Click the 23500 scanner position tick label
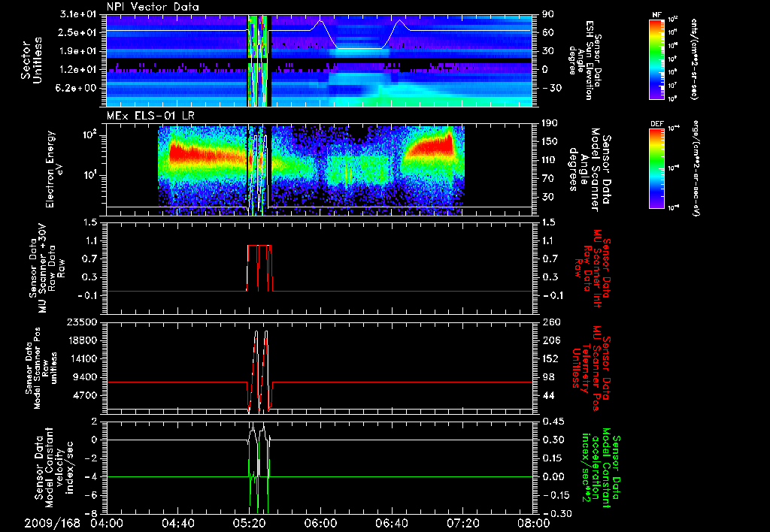The width and height of the screenshot is (770, 532). tap(83, 322)
